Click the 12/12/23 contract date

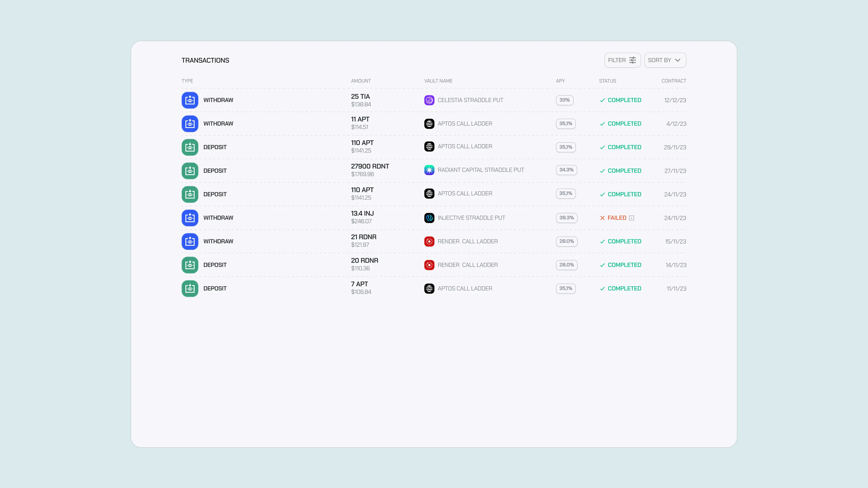[x=675, y=100]
